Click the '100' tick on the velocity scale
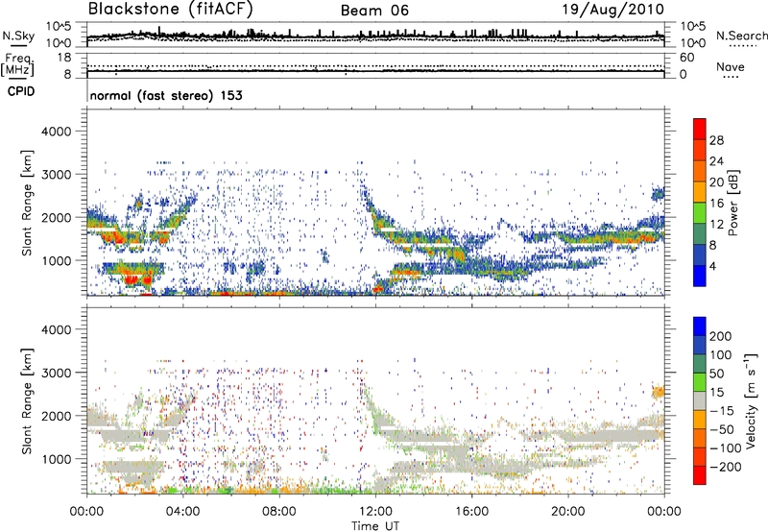The width and height of the screenshot is (768, 532). click(x=721, y=355)
